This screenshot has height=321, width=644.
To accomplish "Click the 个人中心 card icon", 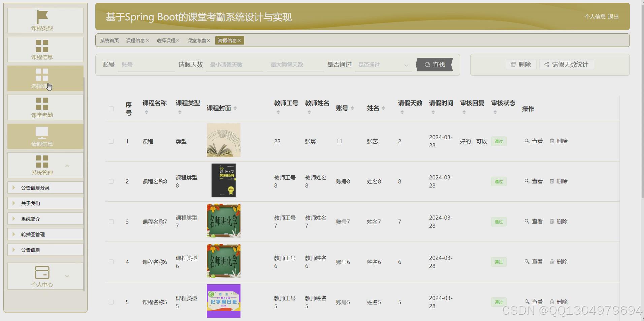I will (42, 272).
